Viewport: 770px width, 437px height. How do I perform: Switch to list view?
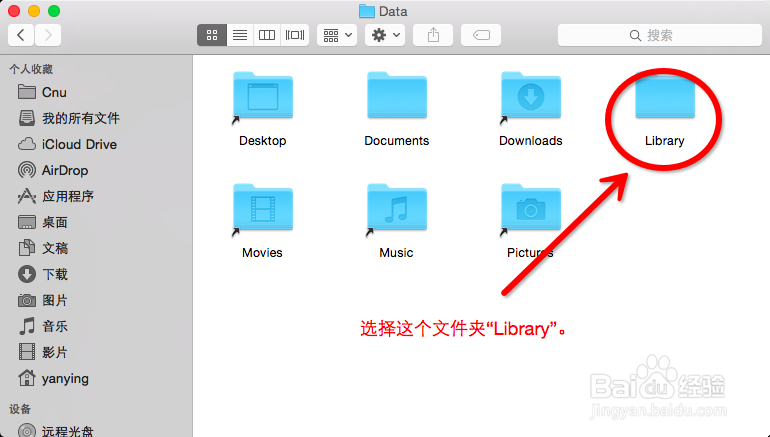pyautogui.click(x=240, y=35)
